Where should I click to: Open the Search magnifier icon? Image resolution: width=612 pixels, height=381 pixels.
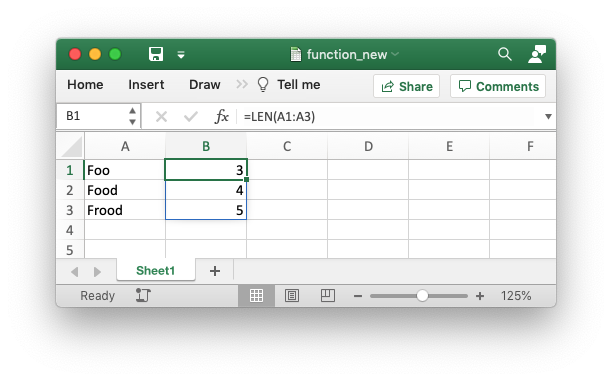(505, 54)
